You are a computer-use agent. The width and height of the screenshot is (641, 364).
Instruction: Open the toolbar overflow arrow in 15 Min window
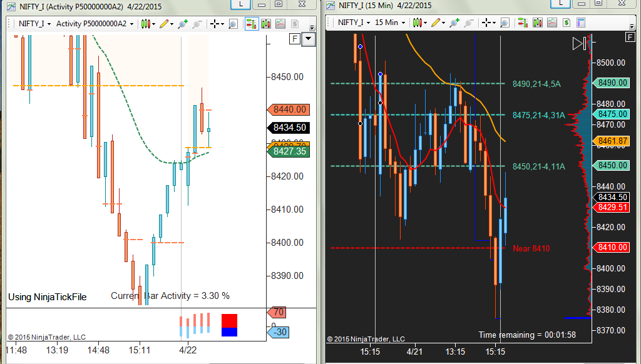point(632,26)
